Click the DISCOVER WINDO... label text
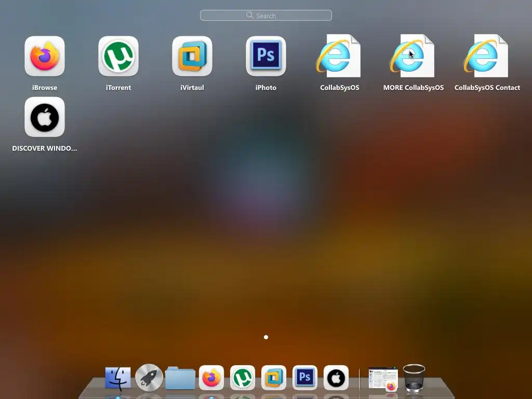The height and width of the screenshot is (399, 532). (x=45, y=148)
